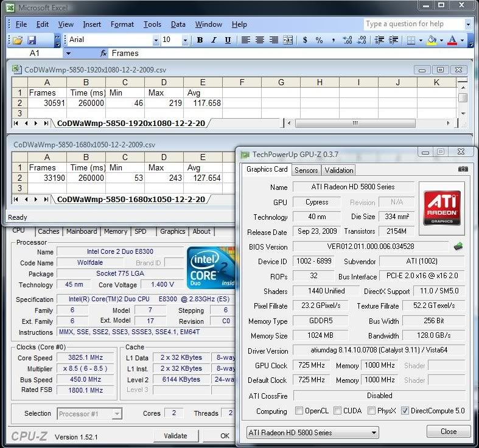
Task: Open the SPD tab in CPU-Z
Action: (x=141, y=231)
